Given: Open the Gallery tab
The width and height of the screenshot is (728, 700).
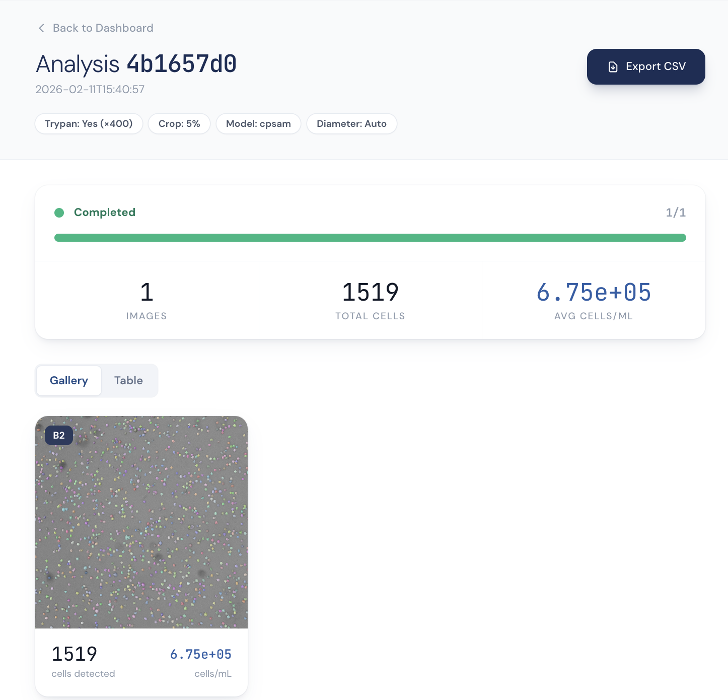Looking at the screenshot, I should pos(68,380).
